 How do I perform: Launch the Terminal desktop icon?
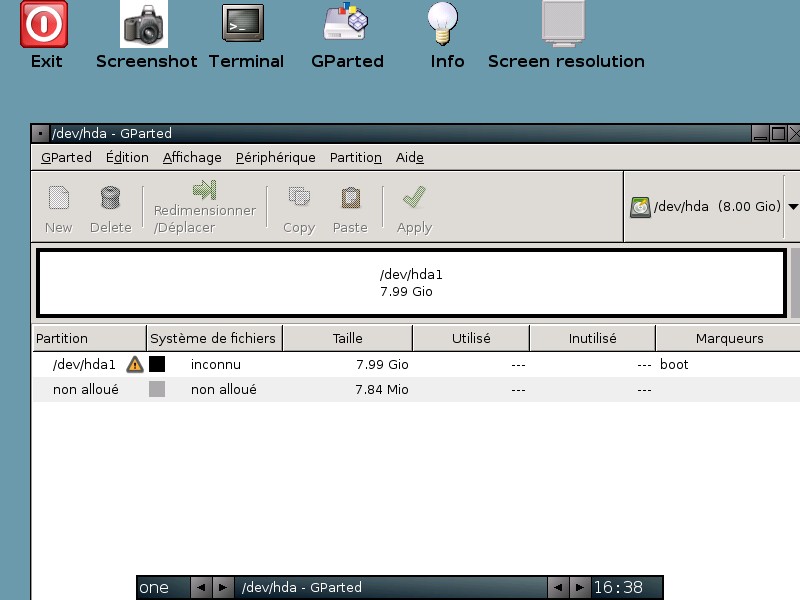(243, 23)
